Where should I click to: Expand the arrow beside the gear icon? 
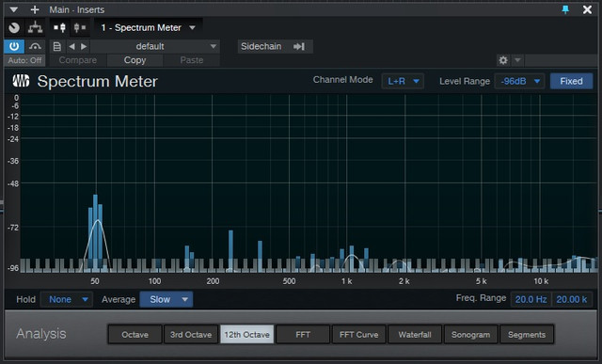(x=517, y=60)
